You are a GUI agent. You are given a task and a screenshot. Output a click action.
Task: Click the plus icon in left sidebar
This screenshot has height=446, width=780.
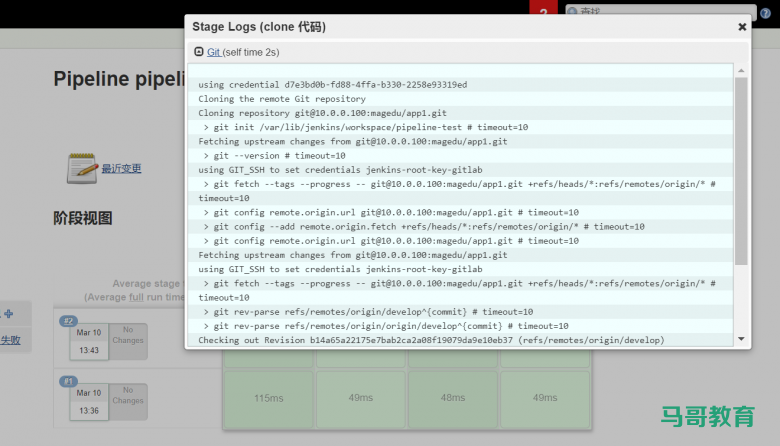(x=8, y=313)
